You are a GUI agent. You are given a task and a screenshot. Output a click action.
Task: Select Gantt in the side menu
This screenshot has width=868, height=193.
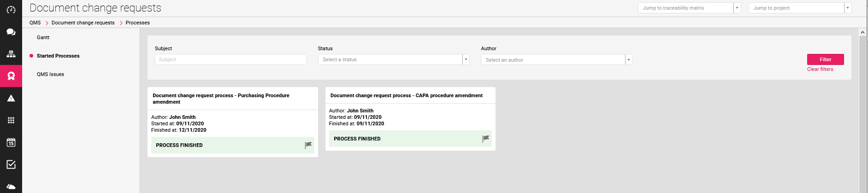coord(43,37)
